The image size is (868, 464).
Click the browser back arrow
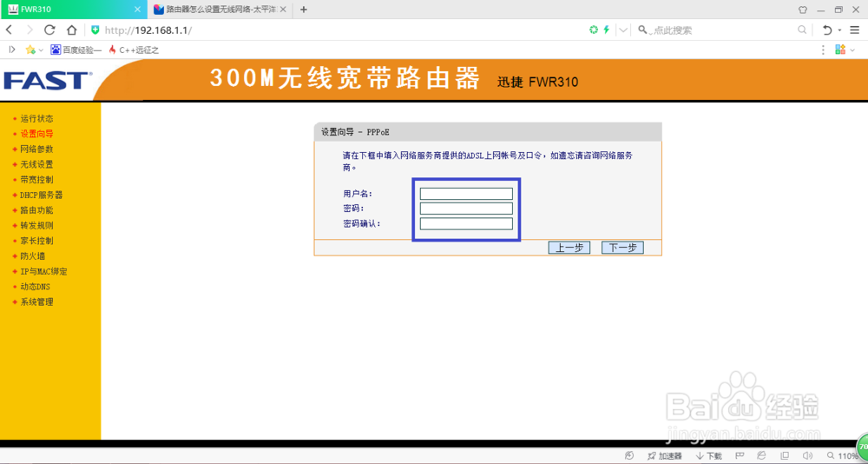pyautogui.click(x=9, y=30)
